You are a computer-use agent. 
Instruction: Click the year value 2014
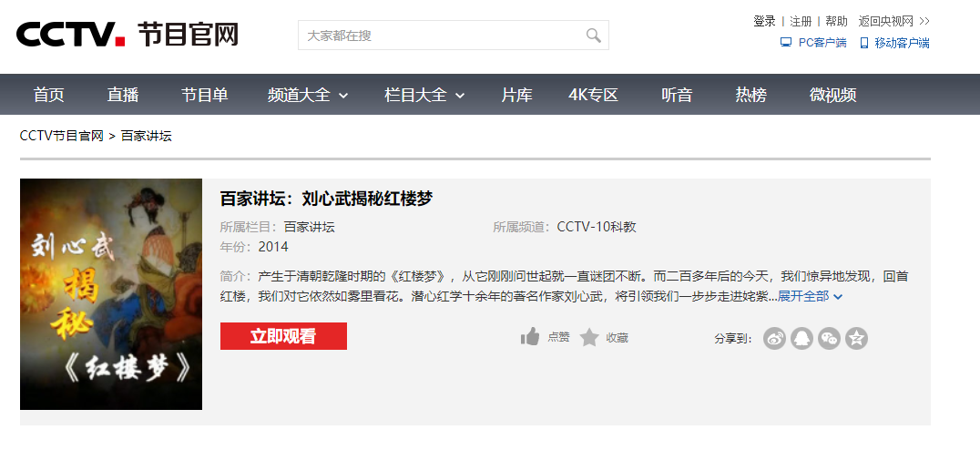tap(273, 247)
